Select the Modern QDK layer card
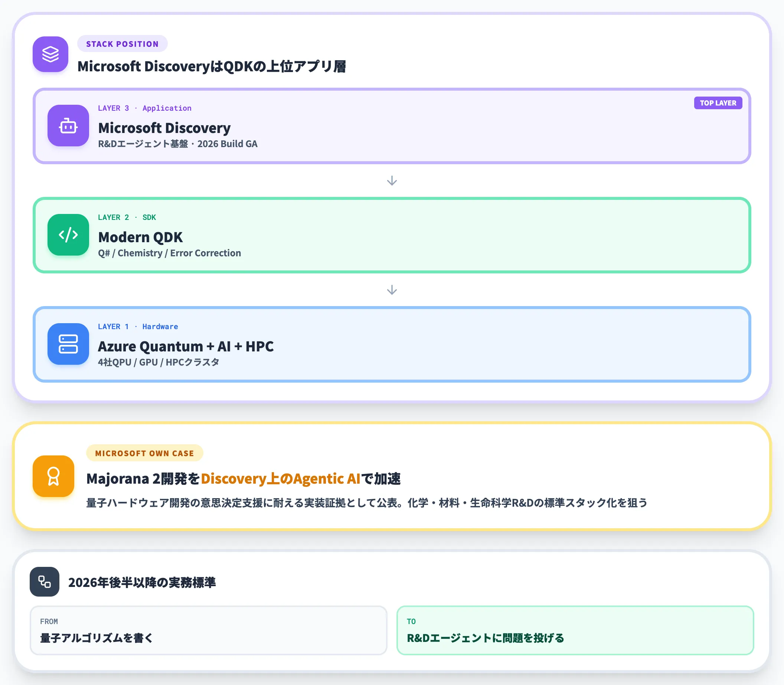Screen dimensions: 784x685 point(392,235)
